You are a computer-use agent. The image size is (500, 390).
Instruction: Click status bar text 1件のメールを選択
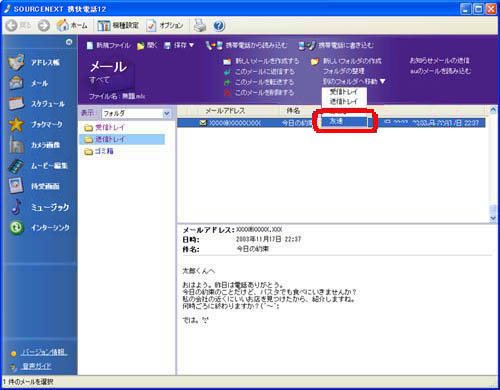(x=28, y=382)
